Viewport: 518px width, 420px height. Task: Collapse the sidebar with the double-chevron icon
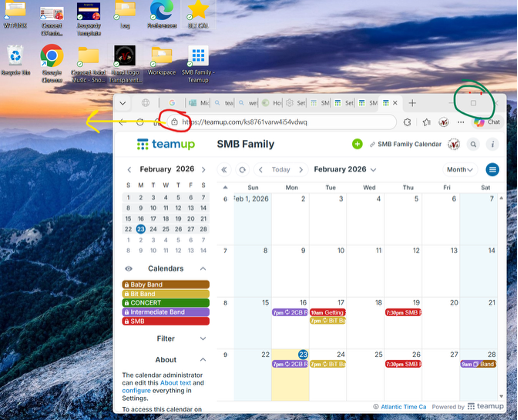point(224,170)
